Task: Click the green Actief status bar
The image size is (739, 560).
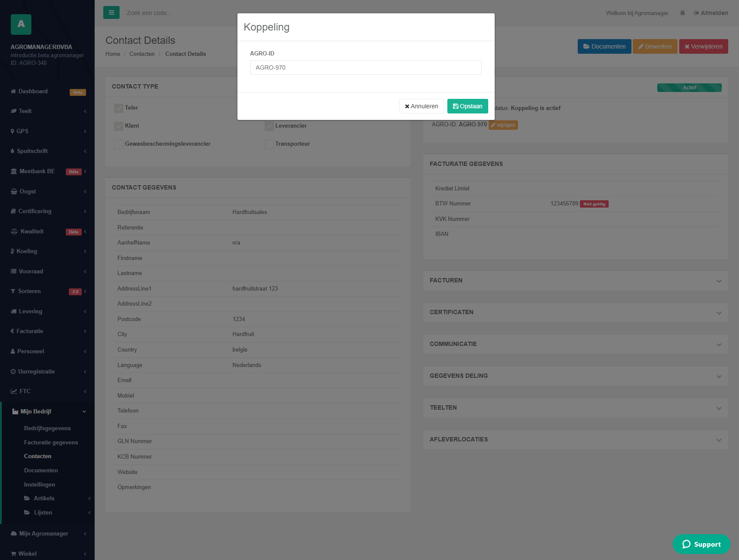Action: pos(690,88)
